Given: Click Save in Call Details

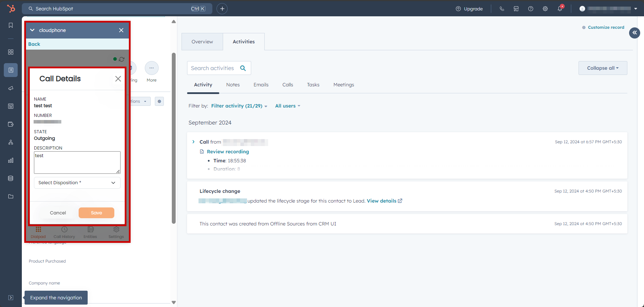Looking at the screenshot, I should (96, 213).
